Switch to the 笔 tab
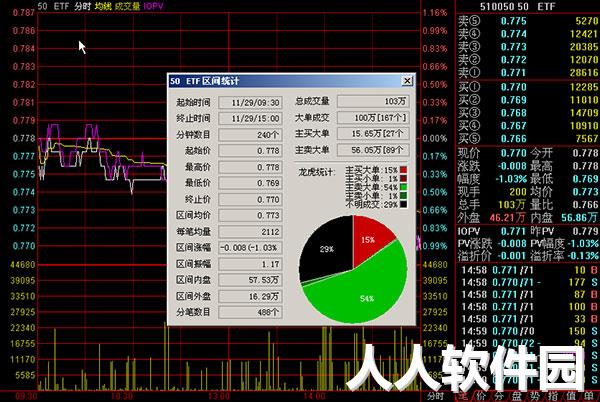The height and width of the screenshot is (402, 600). tap(463, 396)
